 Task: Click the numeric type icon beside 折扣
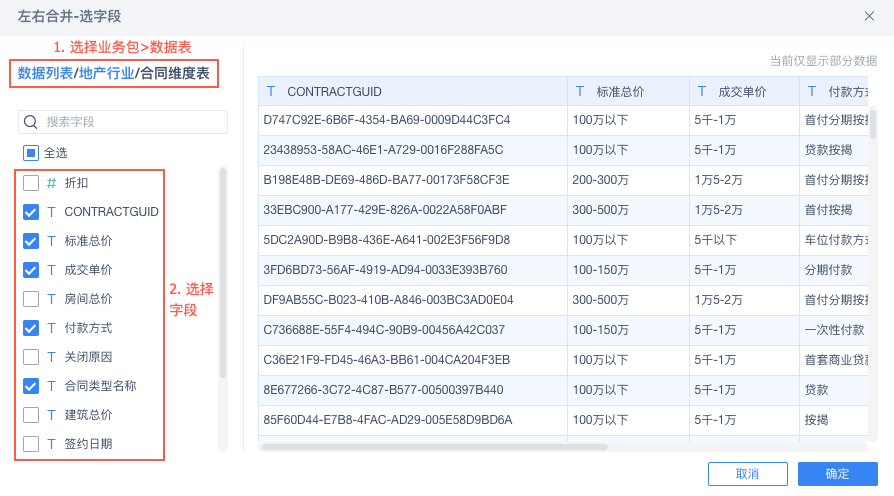pyautogui.click(x=51, y=183)
